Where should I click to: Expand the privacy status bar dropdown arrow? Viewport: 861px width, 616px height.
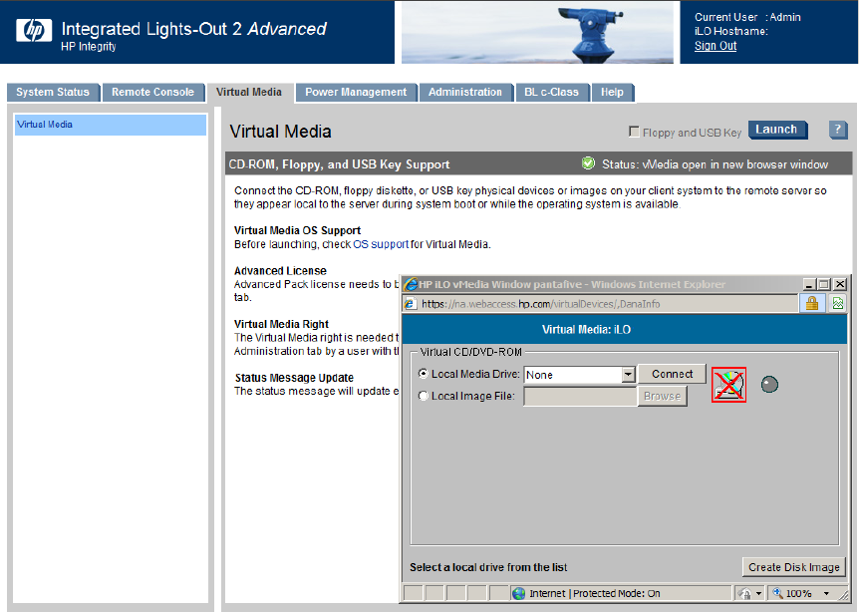pos(759,593)
